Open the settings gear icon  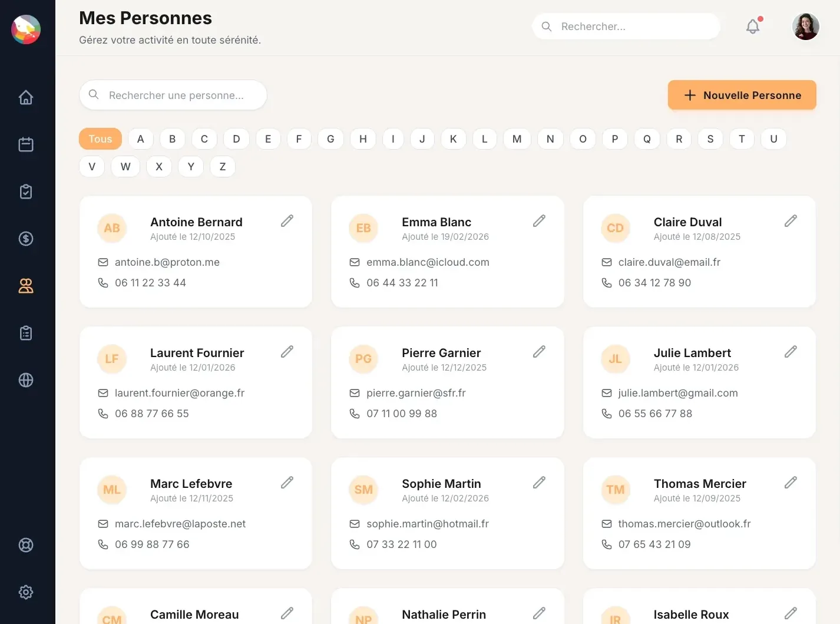coord(26,592)
